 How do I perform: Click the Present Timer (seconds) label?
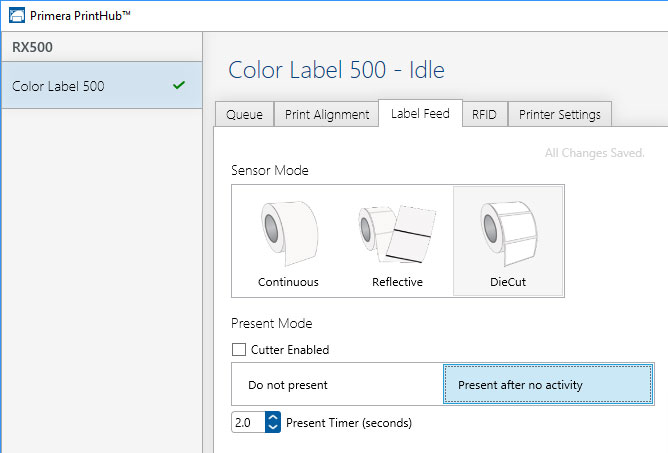349,423
